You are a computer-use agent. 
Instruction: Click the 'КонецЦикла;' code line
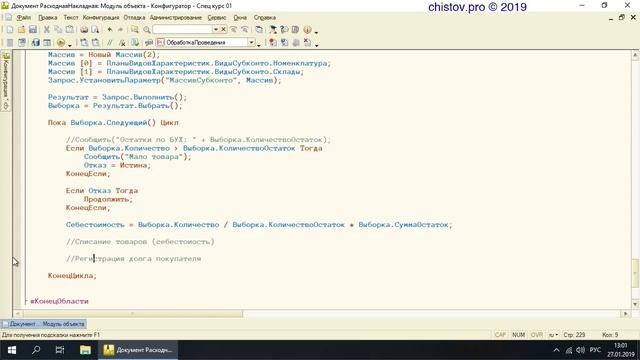coord(72,276)
